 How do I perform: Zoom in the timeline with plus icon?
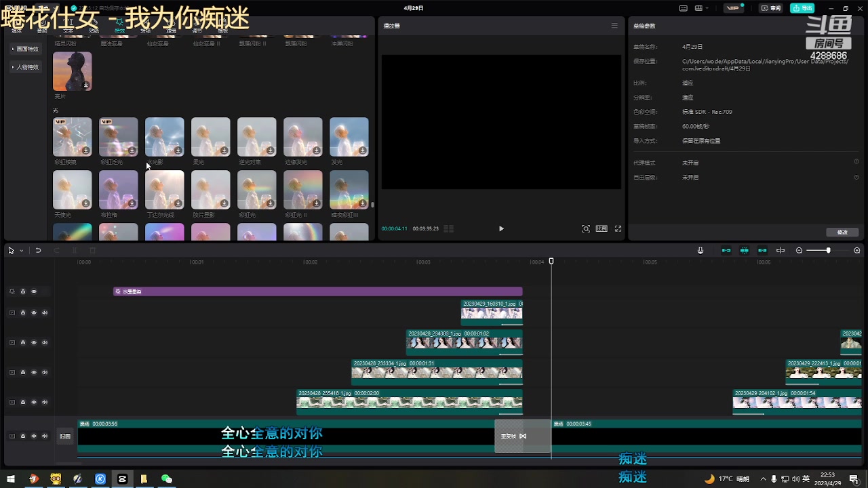(x=857, y=250)
